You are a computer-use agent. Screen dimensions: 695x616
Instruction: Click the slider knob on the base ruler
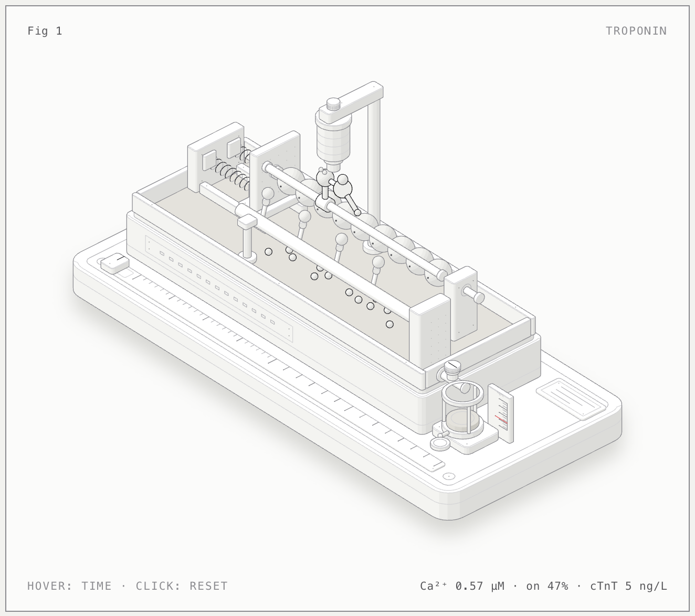pyautogui.click(x=115, y=263)
